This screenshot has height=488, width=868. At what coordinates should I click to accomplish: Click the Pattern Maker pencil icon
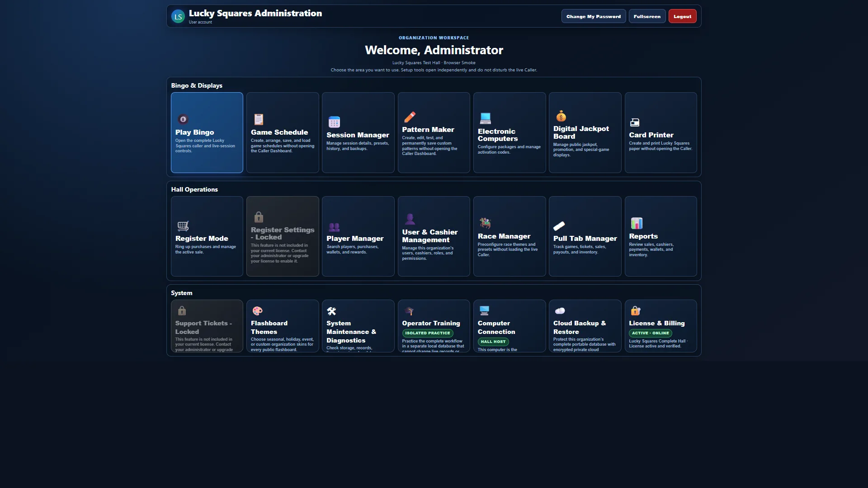coord(410,117)
